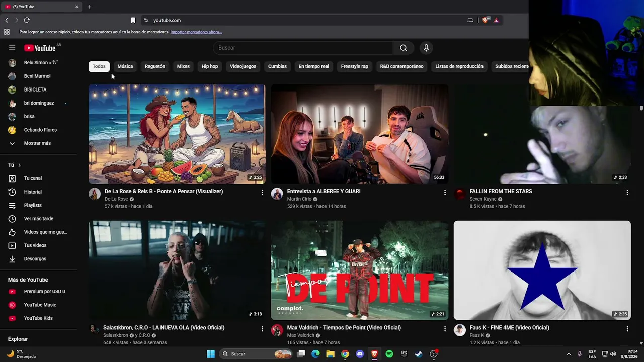Select the Todos filter chip
The height and width of the screenshot is (362, 644).
(99, 66)
